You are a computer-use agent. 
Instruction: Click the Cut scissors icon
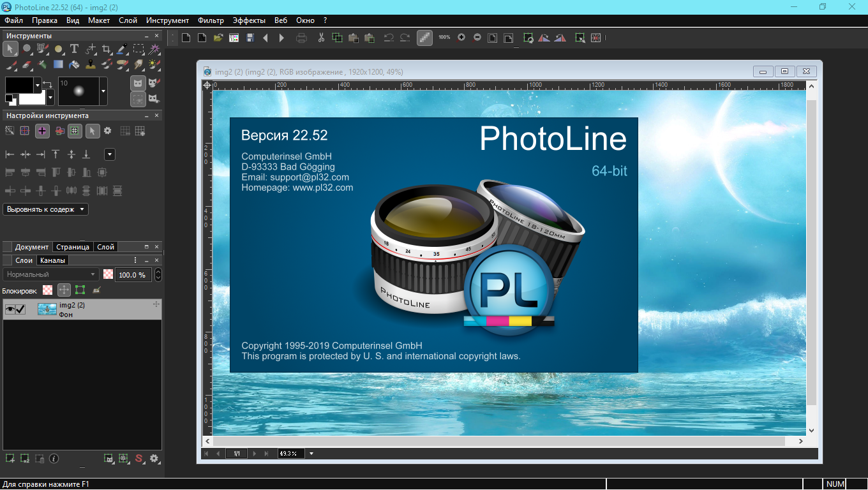(x=321, y=38)
